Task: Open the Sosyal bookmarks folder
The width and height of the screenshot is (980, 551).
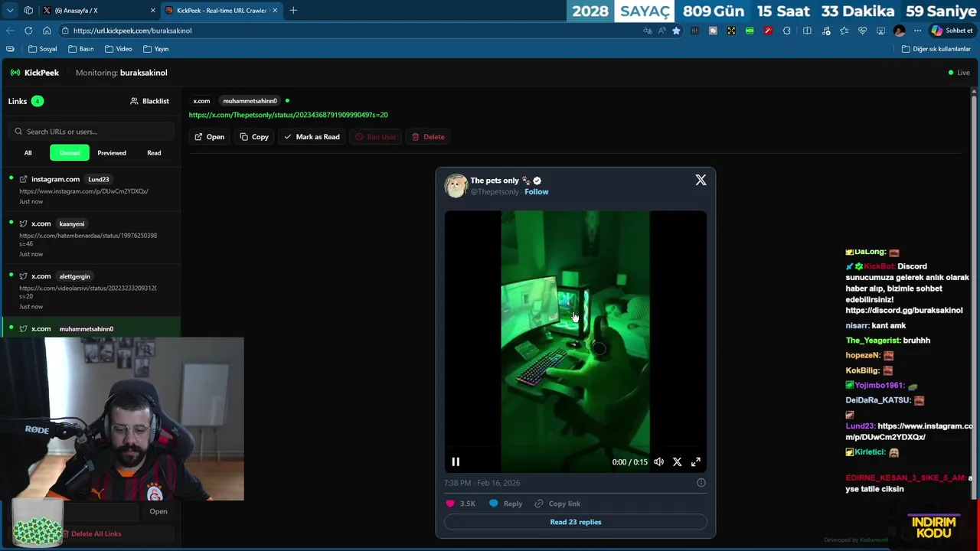Action: tap(43, 49)
